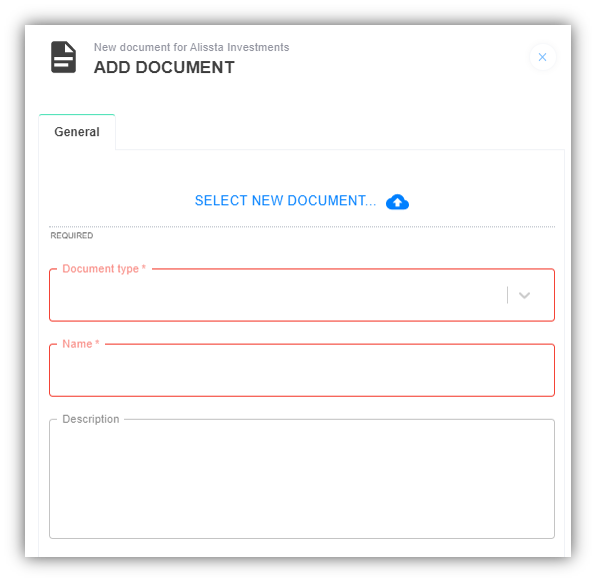Click the Name * field label
The width and height of the screenshot is (596, 582).
coord(81,344)
